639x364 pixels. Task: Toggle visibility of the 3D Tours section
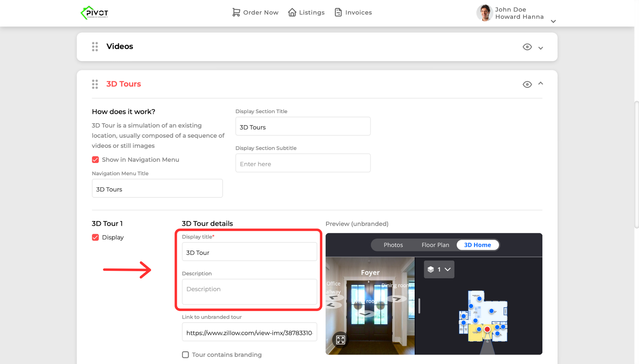(x=527, y=84)
